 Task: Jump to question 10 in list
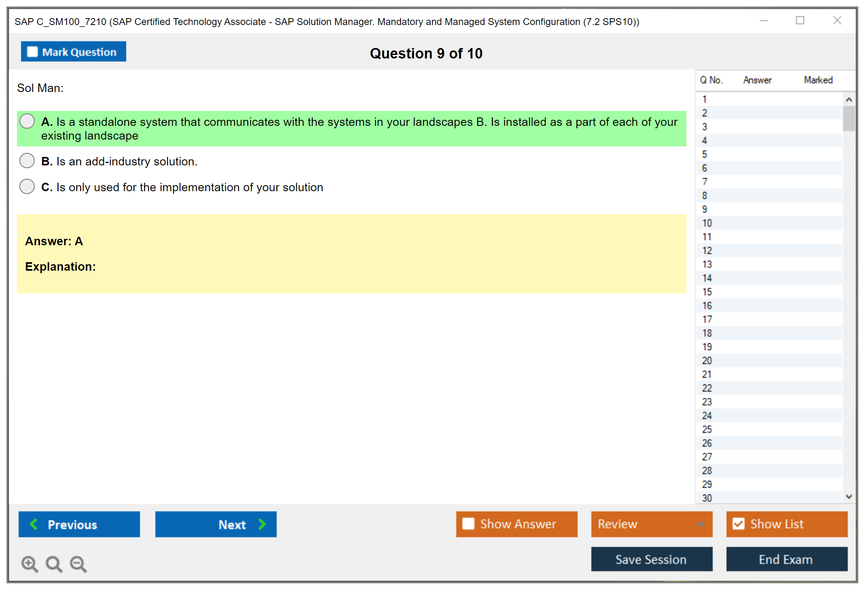707,223
